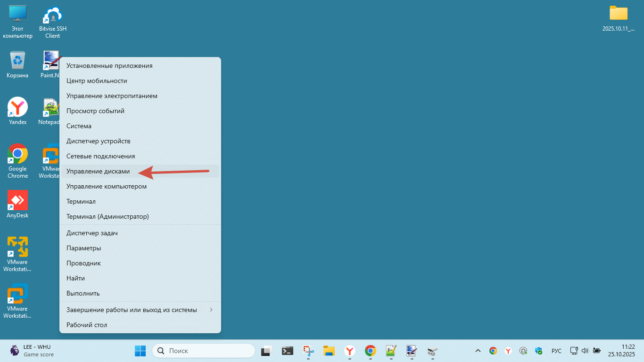Open the Snipping Tool from the taskbar
The image size is (644, 362).
pyautogui.click(x=308, y=351)
